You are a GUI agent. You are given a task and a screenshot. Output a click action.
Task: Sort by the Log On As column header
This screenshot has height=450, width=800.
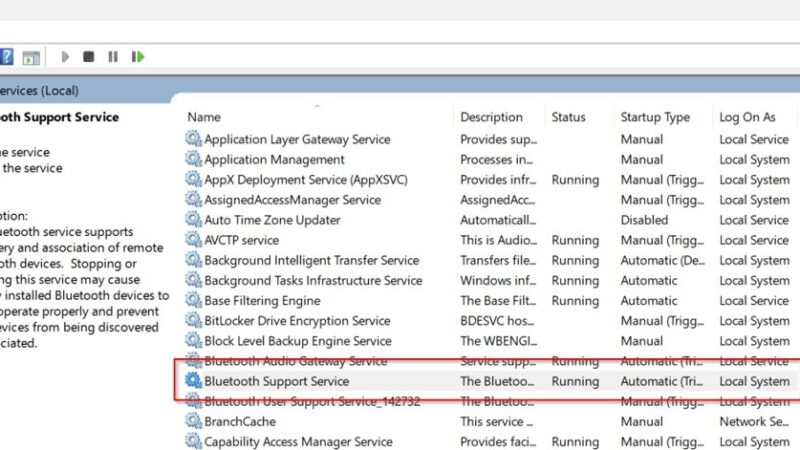point(747,117)
